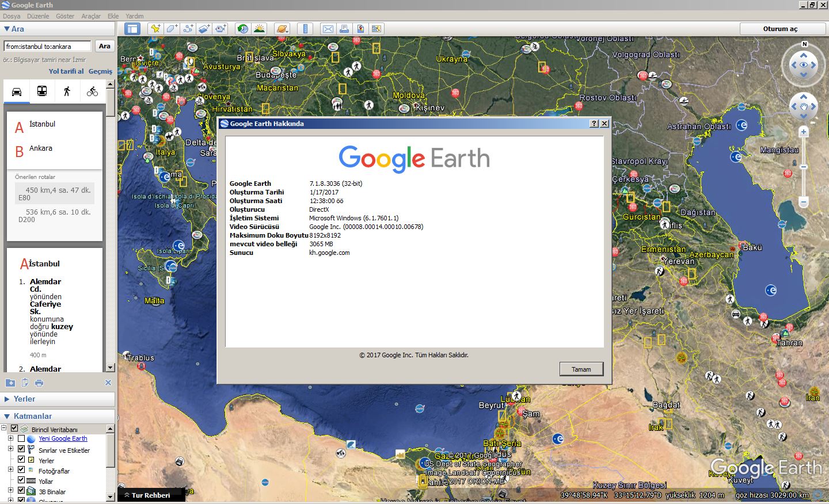Image resolution: width=829 pixels, height=504 pixels.
Task: Expand the Yerler panel
Action: tap(7, 399)
